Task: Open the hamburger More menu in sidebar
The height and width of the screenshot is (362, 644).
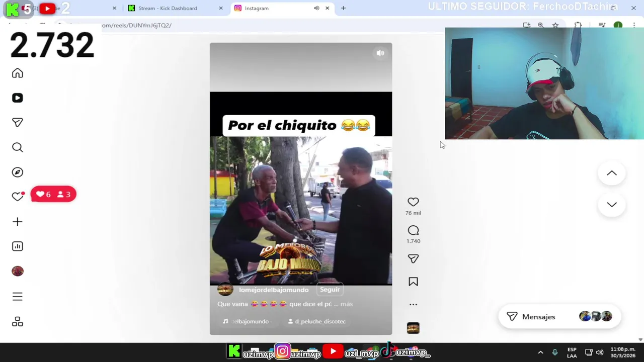Action: 18,297
